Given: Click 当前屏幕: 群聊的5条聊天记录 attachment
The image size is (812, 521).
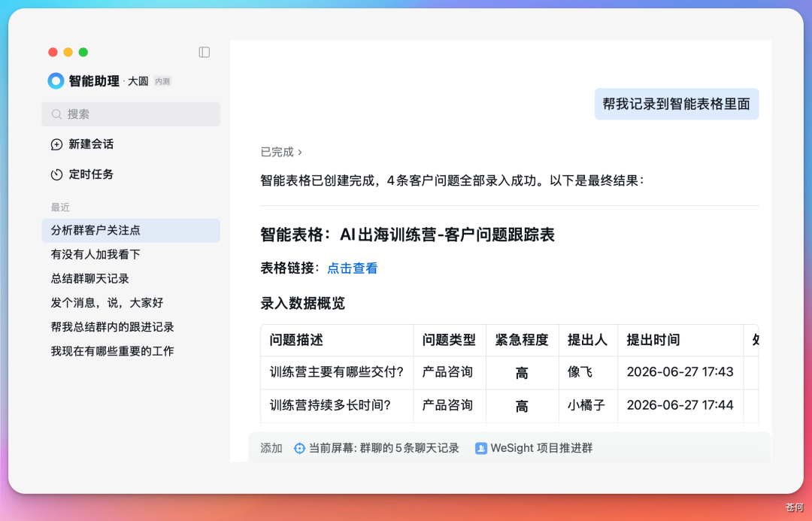Looking at the screenshot, I should pos(377,449).
